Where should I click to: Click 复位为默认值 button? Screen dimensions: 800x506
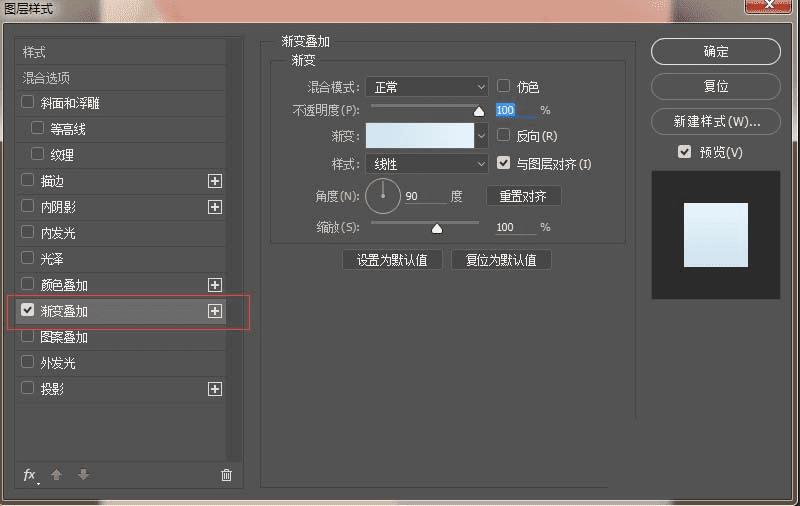[x=501, y=260]
